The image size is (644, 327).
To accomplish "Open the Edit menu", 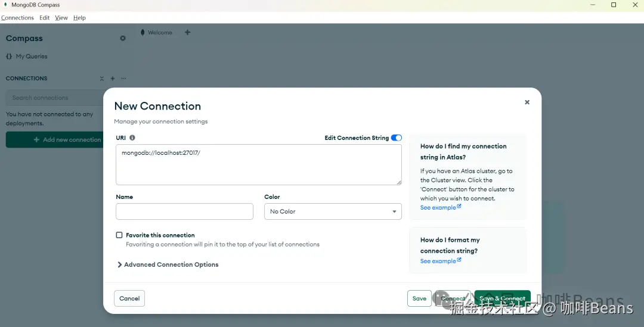I will [44, 18].
